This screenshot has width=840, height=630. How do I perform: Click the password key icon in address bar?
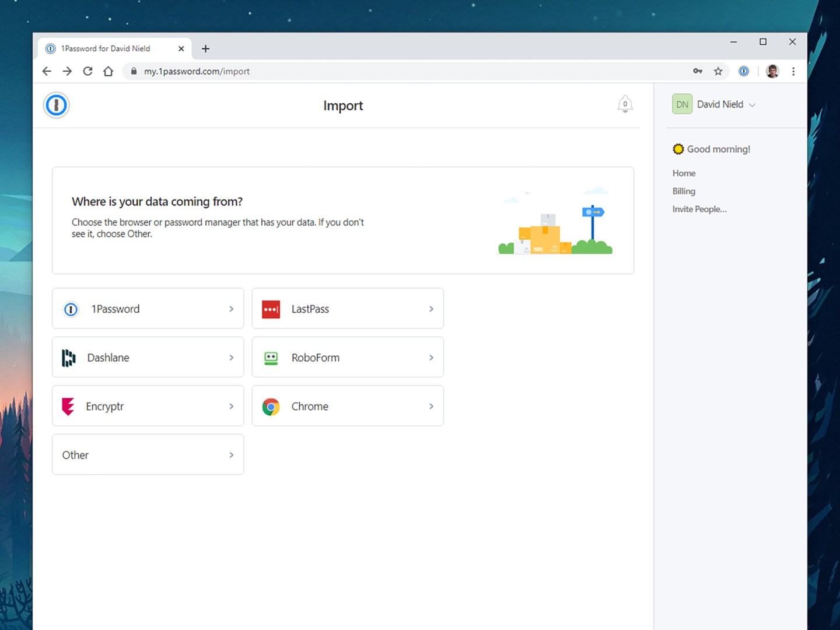tap(698, 71)
